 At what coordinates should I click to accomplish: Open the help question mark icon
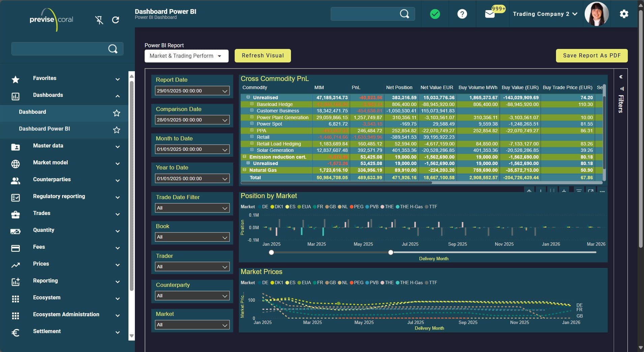coord(462,14)
